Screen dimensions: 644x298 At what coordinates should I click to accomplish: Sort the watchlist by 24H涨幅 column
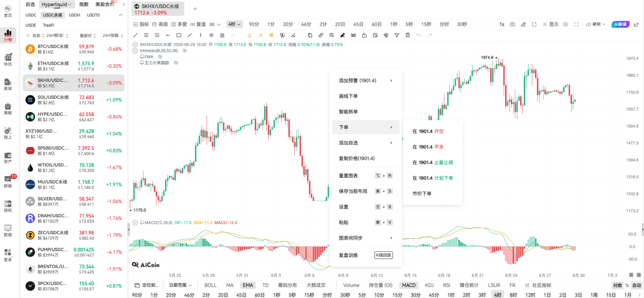tap(113, 36)
